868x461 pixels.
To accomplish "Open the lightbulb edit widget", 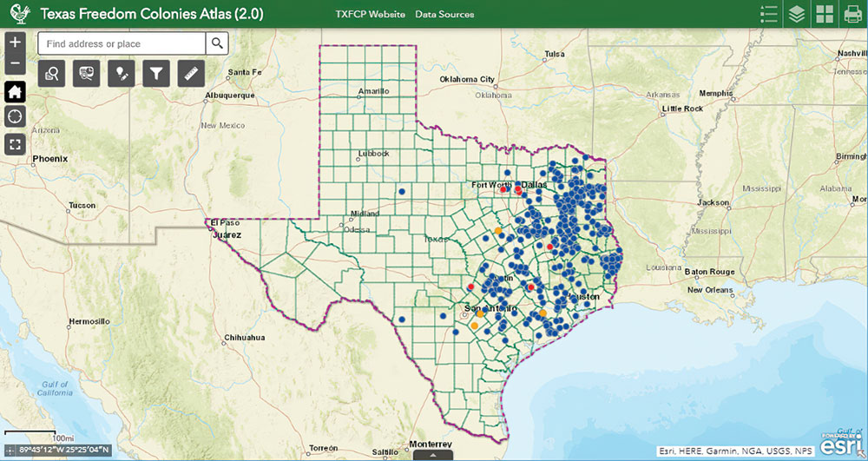I will 122,74.
